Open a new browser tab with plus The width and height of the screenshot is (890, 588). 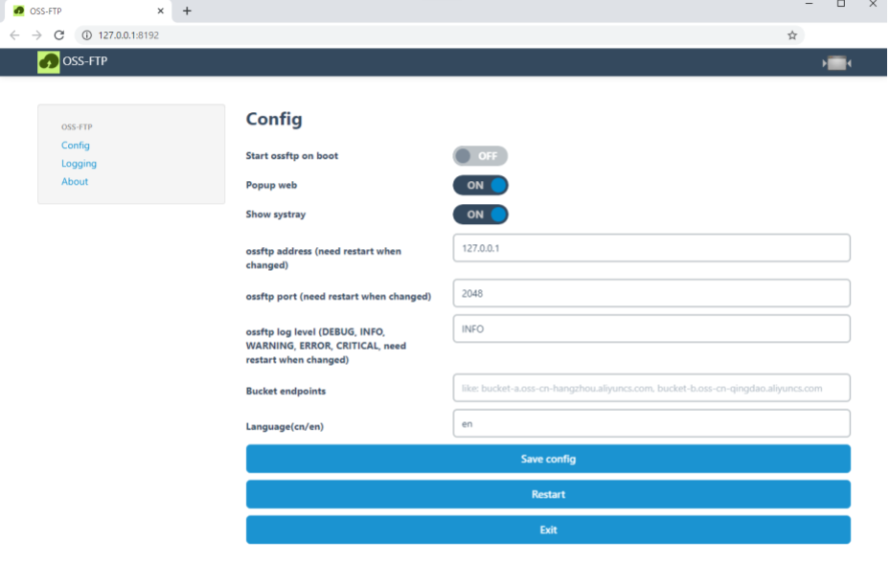(x=187, y=11)
